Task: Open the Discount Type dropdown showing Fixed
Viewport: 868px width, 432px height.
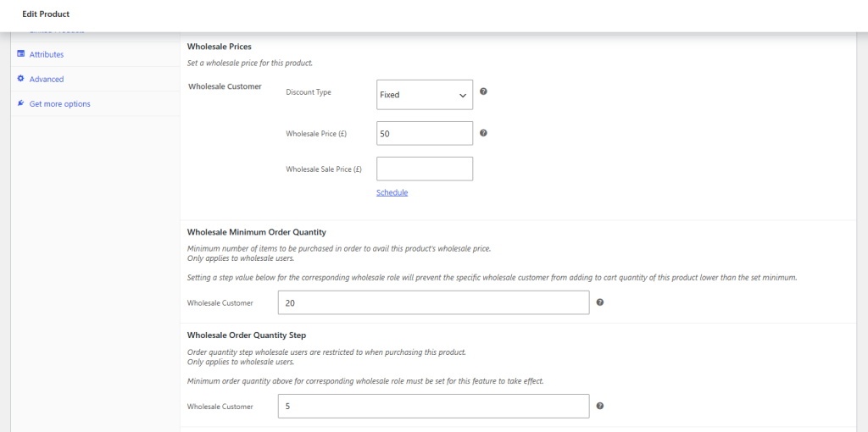Action: point(425,95)
